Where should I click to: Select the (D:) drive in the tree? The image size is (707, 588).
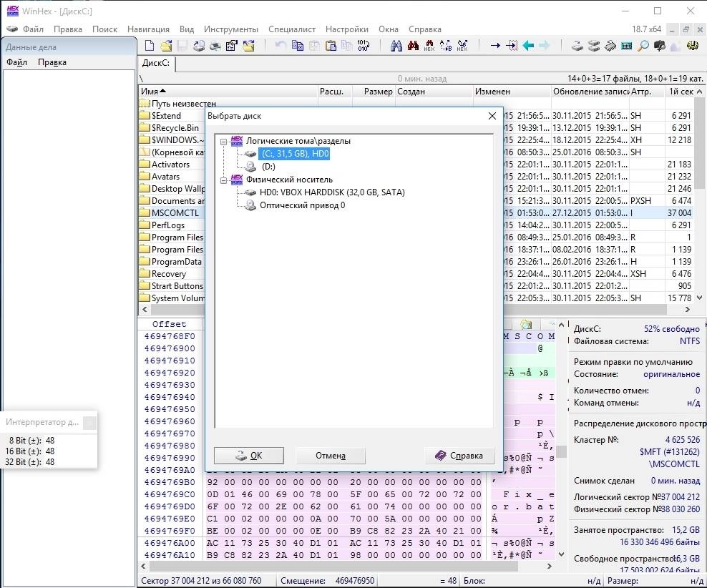[x=268, y=167]
